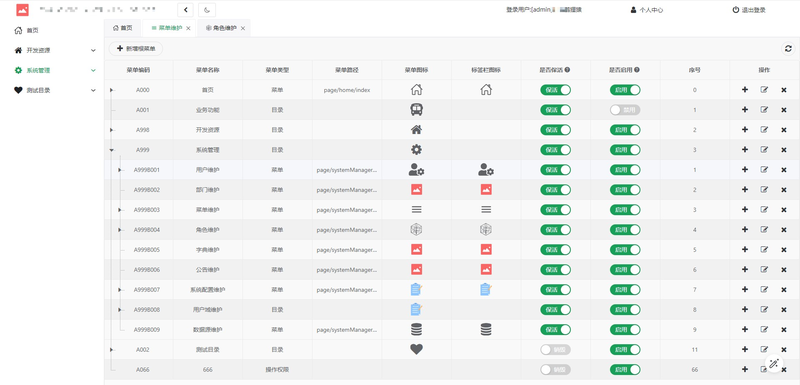The width and height of the screenshot is (800, 385).
Task: Collapse the A999 tree row arrow
Action: pos(111,150)
